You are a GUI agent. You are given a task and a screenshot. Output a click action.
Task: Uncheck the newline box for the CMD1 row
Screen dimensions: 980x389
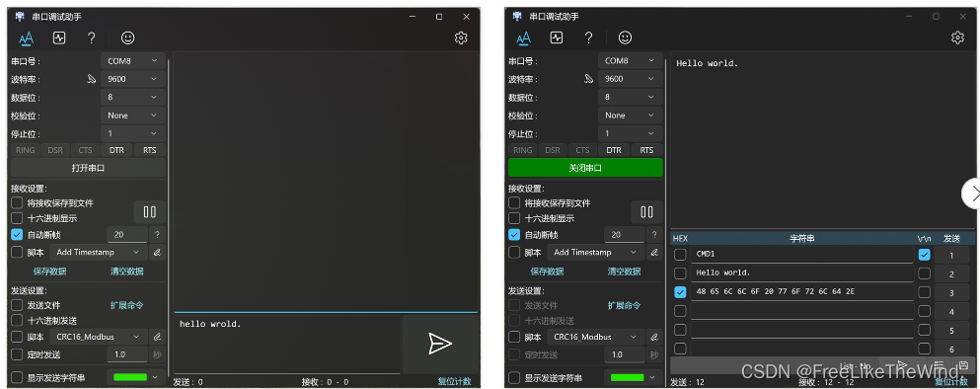click(924, 255)
